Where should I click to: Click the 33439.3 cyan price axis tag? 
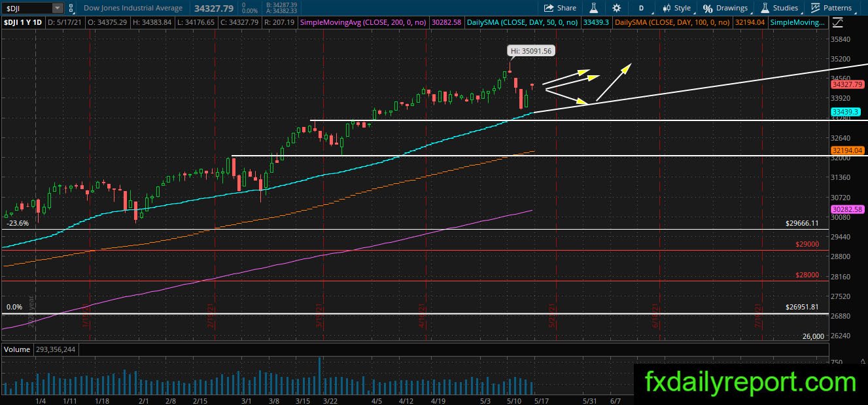(846, 112)
